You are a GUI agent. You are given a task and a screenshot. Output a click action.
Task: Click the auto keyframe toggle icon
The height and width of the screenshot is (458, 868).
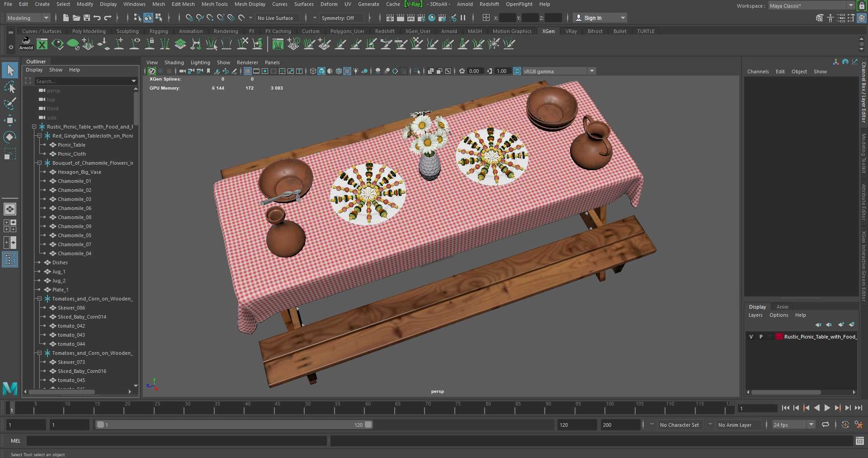click(845, 425)
